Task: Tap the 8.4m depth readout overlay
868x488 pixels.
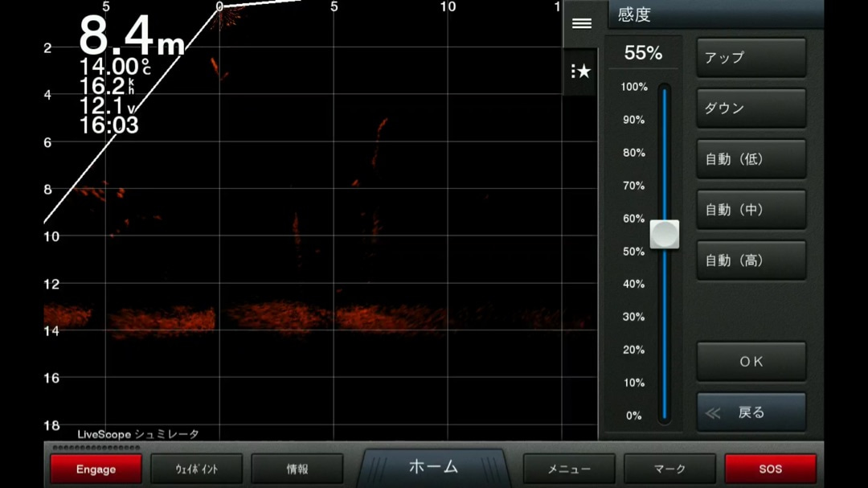Action: click(x=131, y=37)
